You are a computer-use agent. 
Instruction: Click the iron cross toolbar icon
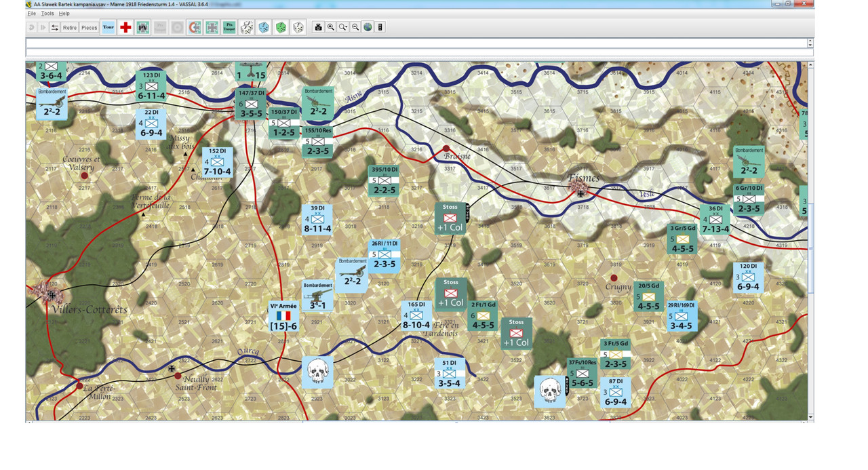(x=212, y=27)
